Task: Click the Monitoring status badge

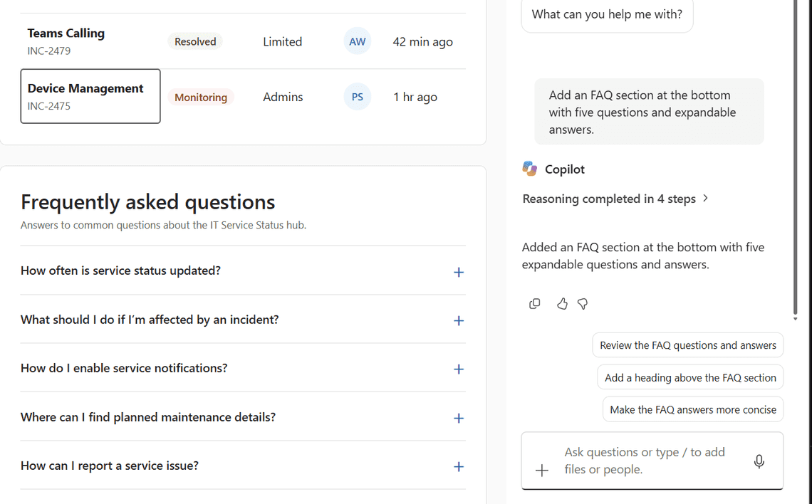Action: [x=201, y=97]
